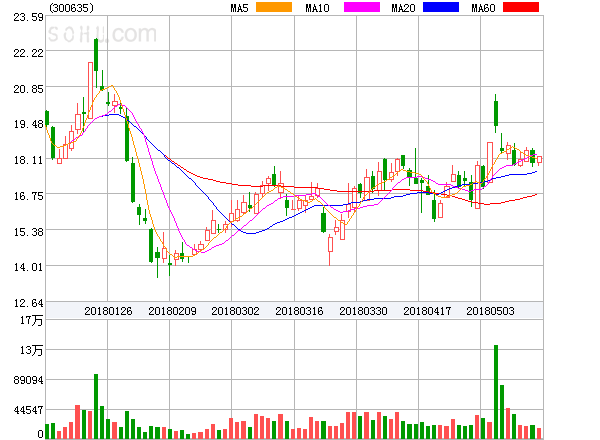Click the green candlestick peaking near 20.5 in May
Image resolution: width=600 pixels, height=440 pixels.
(496, 113)
